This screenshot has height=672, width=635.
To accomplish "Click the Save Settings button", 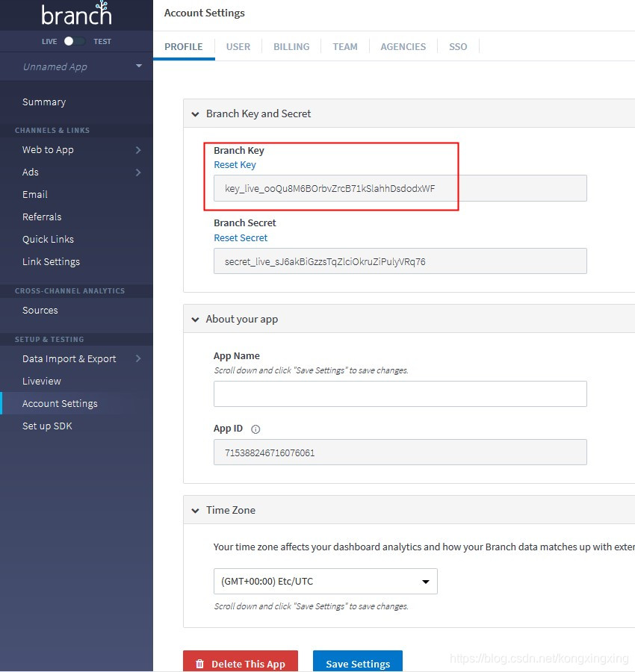I will pyautogui.click(x=358, y=663).
